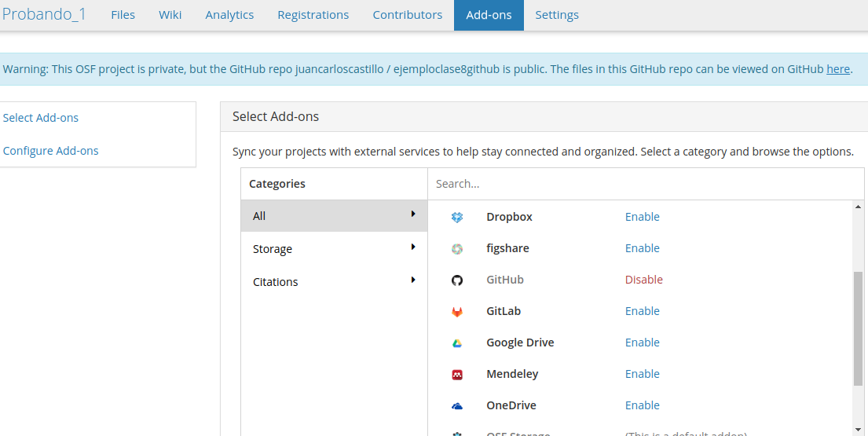The height and width of the screenshot is (436, 868).
Task: Enable the figshare add-on
Action: click(x=642, y=248)
